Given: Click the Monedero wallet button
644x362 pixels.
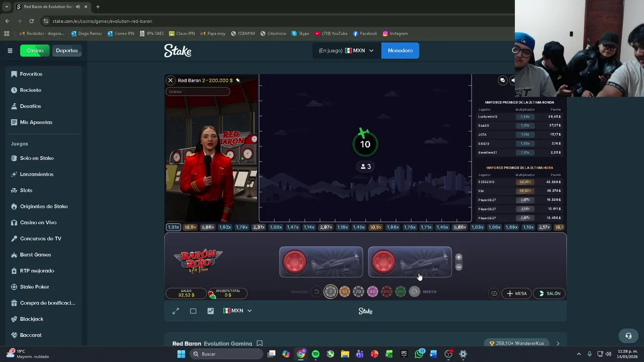Looking at the screenshot, I should (400, 50).
